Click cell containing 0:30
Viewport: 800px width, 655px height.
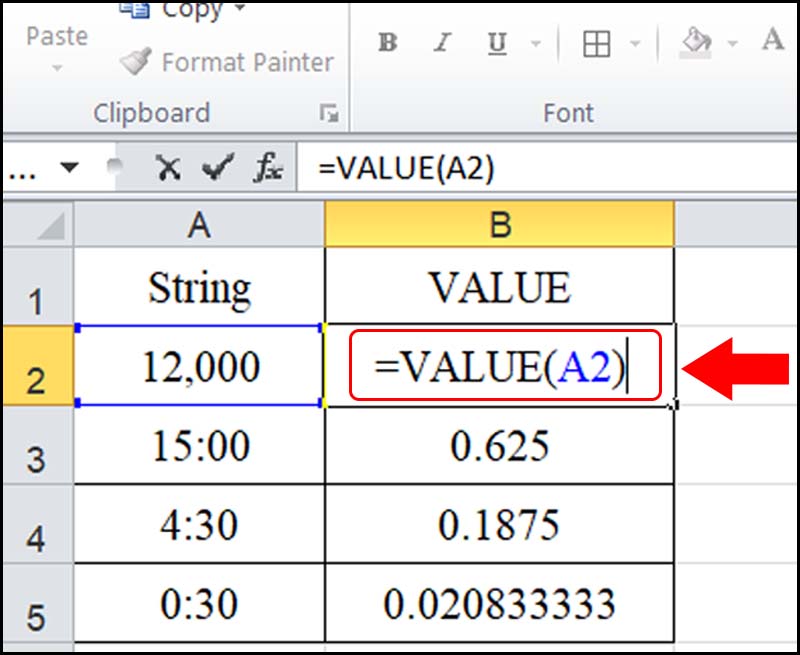pyautogui.click(x=199, y=603)
